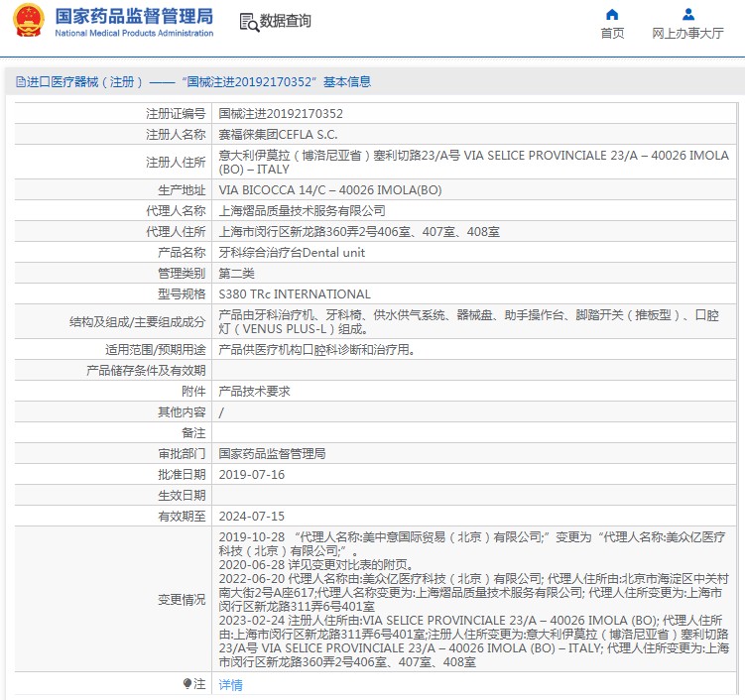Click the 适用范围/预期用途 label

(x=156, y=350)
